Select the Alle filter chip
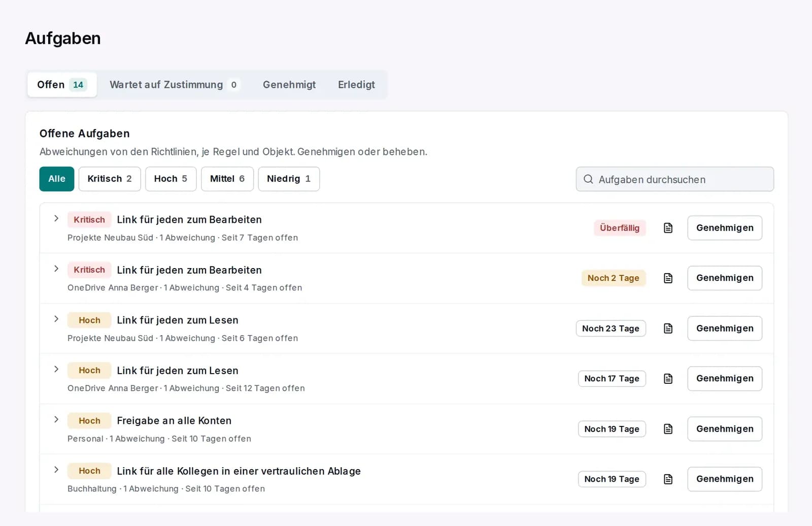Viewport: 812px width, 526px height. point(57,179)
